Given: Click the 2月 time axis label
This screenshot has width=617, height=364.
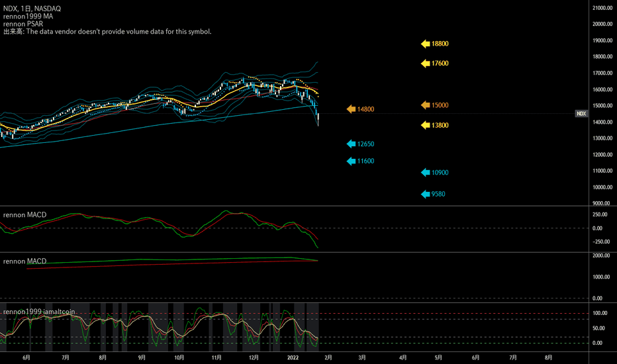Looking at the screenshot, I should tap(328, 357).
